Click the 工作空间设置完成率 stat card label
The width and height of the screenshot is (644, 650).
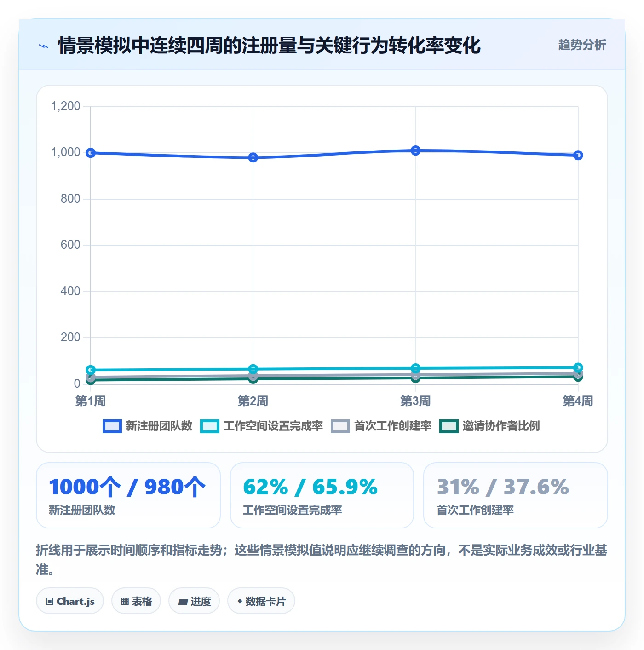click(293, 510)
